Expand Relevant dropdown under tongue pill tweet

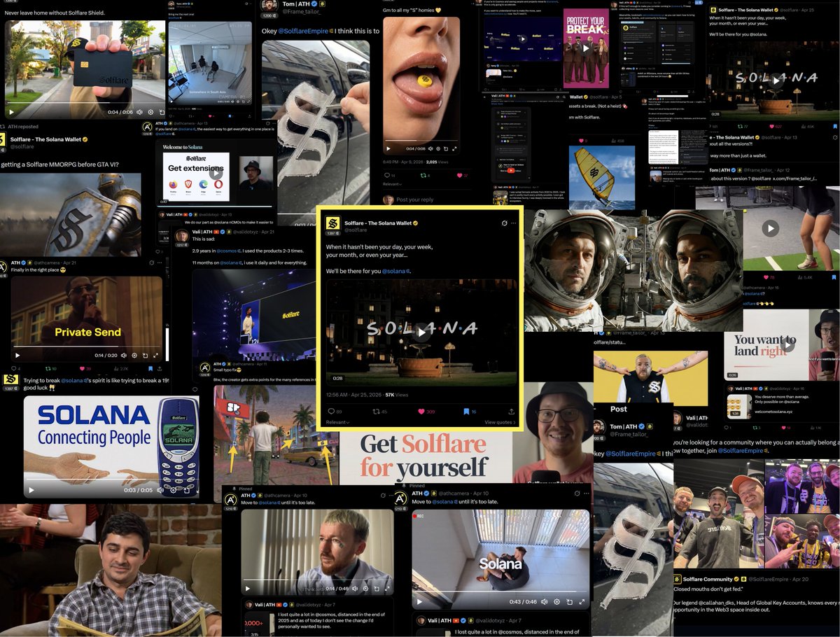(394, 184)
